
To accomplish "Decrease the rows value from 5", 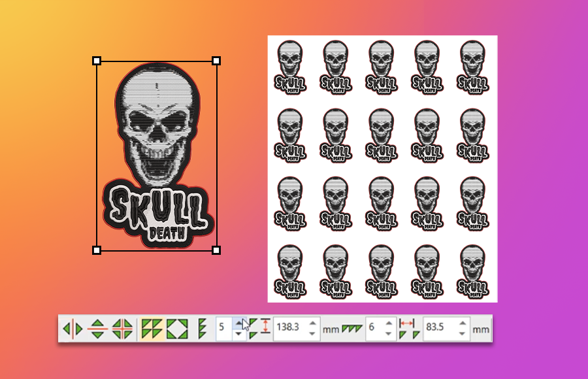I will coord(239,333).
